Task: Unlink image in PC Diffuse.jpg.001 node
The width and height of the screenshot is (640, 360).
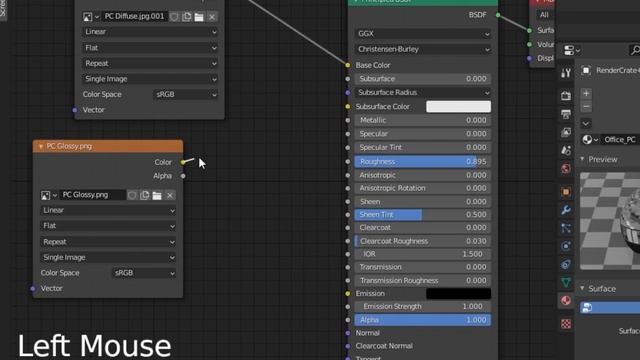Action: pyautogui.click(x=212, y=17)
